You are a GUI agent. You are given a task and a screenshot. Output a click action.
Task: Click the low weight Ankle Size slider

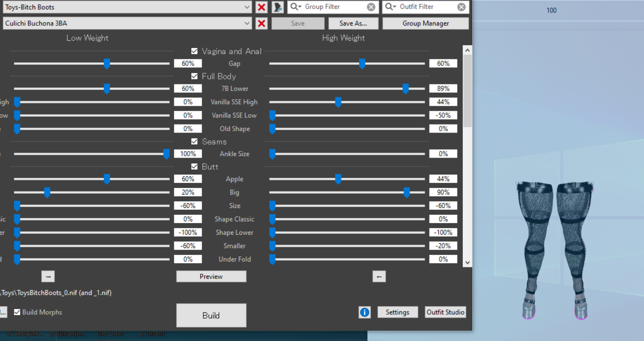(x=91, y=154)
